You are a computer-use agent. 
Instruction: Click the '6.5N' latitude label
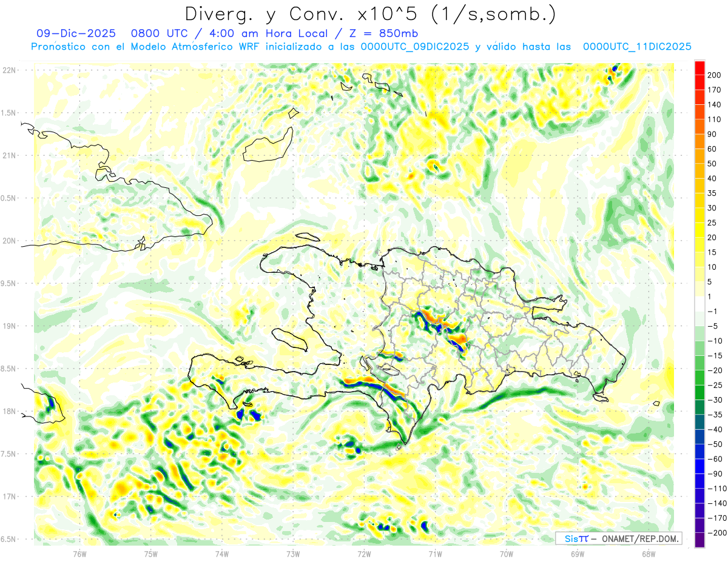pyautogui.click(x=9, y=540)
